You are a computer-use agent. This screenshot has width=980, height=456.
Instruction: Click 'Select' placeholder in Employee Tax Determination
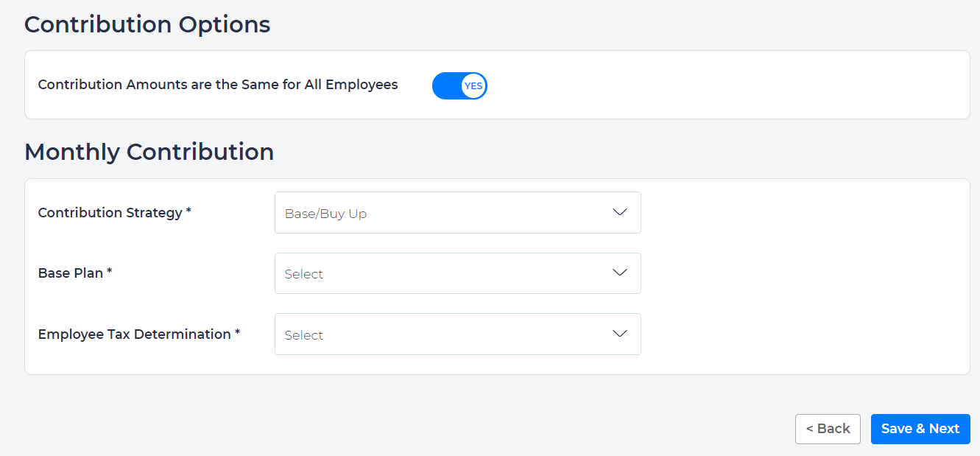304,335
